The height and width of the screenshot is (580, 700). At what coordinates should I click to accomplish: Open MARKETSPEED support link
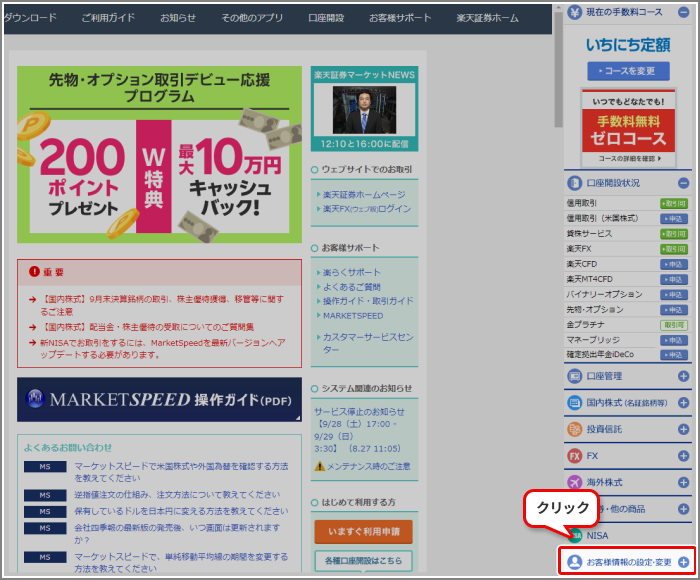353,316
